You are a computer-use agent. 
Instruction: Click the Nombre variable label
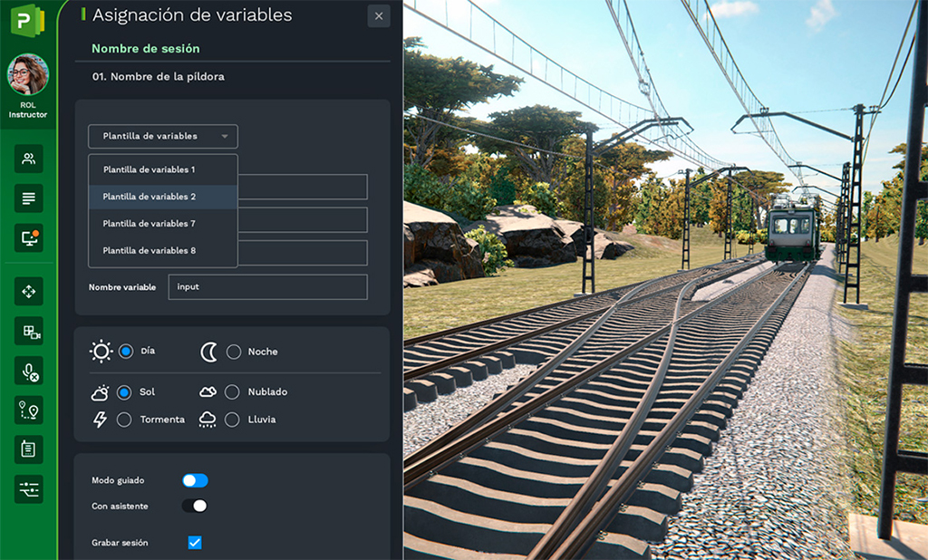[122, 287]
